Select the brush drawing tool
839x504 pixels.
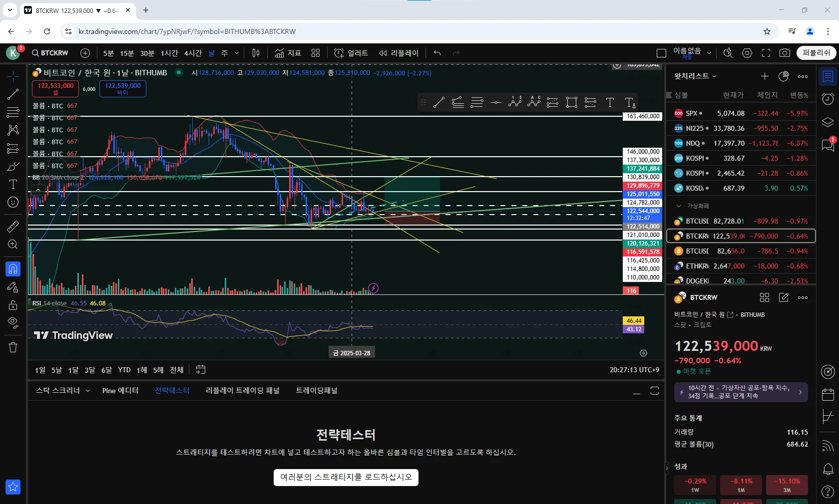tap(13, 166)
